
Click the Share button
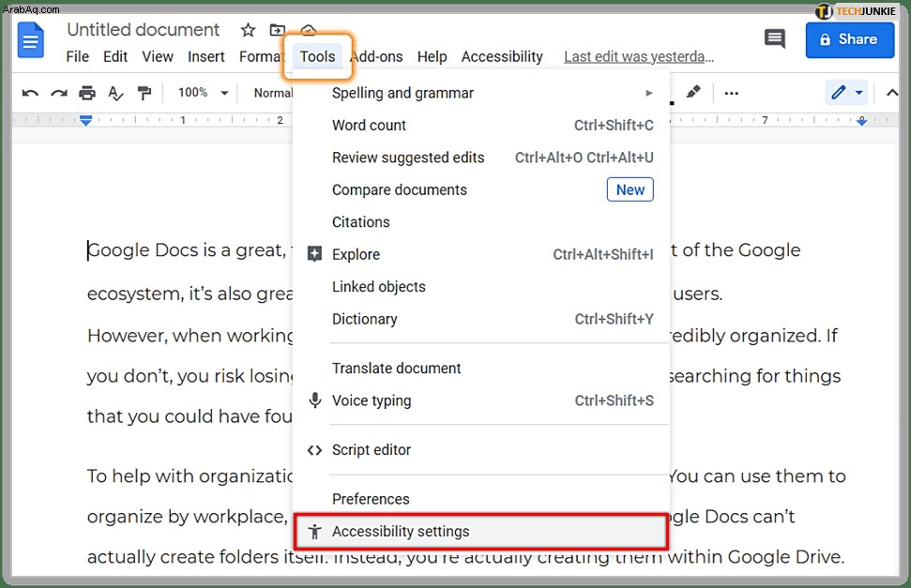[849, 39]
